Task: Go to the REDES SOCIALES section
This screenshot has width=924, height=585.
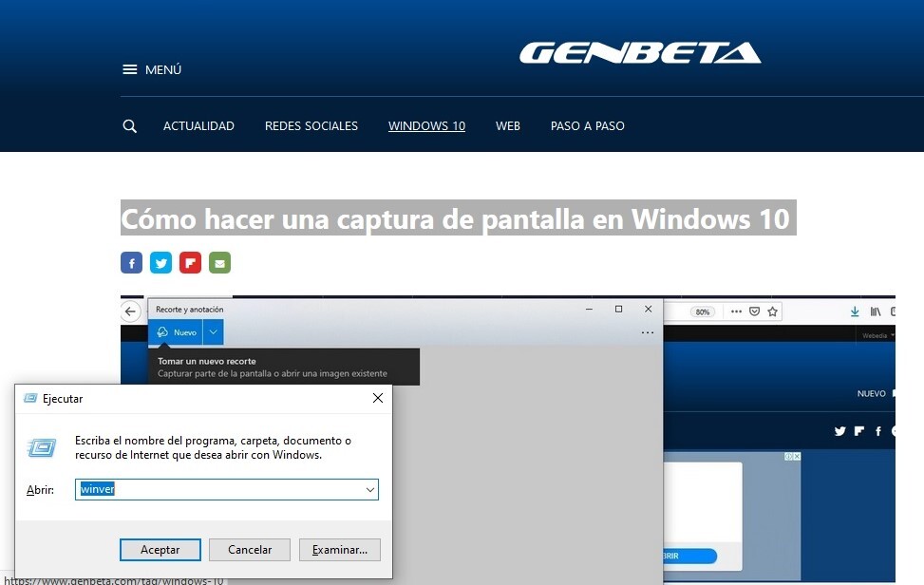Action: tap(311, 126)
